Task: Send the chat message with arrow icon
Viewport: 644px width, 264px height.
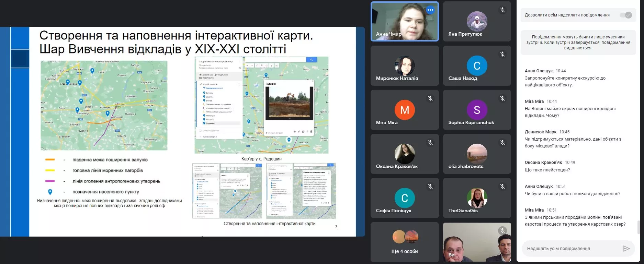Action: [x=626, y=249]
